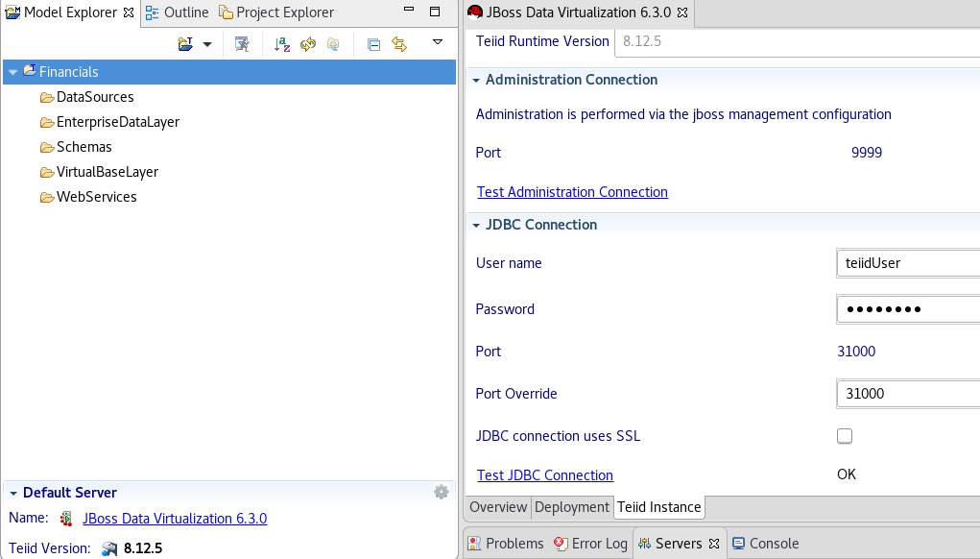This screenshot has height=559, width=980.
Task: Minimize the Model Explorer panel
Action: click(410, 12)
